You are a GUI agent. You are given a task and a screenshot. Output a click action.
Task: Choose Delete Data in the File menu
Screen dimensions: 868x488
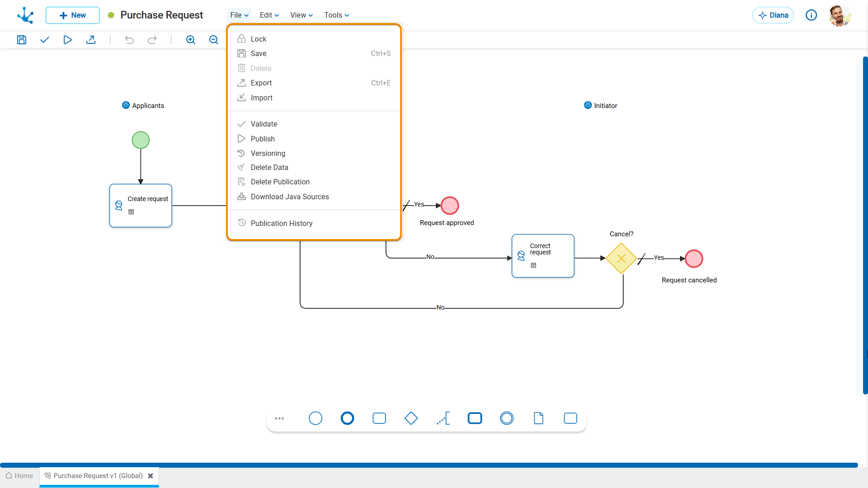[314, 167]
